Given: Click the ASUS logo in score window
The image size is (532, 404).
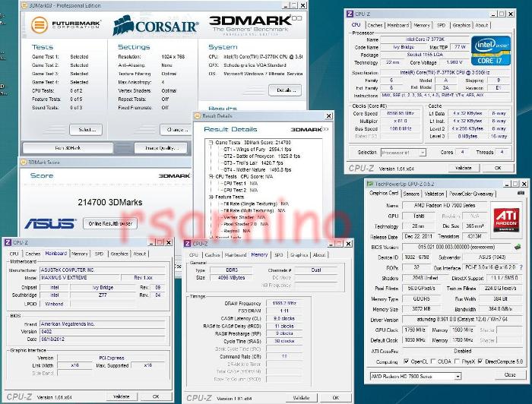Looking at the screenshot, I should coord(50,223).
